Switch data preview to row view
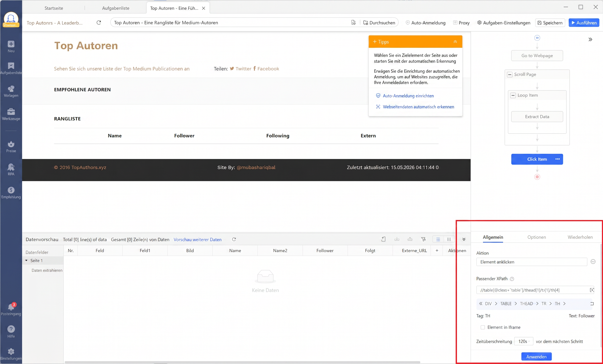Viewport: 603px width, 364px height. point(438,239)
